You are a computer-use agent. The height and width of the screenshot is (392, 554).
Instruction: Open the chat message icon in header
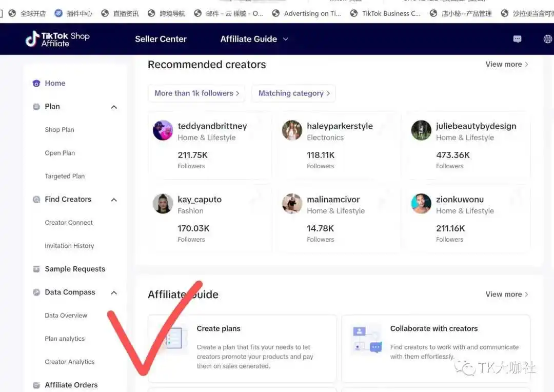(517, 39)
